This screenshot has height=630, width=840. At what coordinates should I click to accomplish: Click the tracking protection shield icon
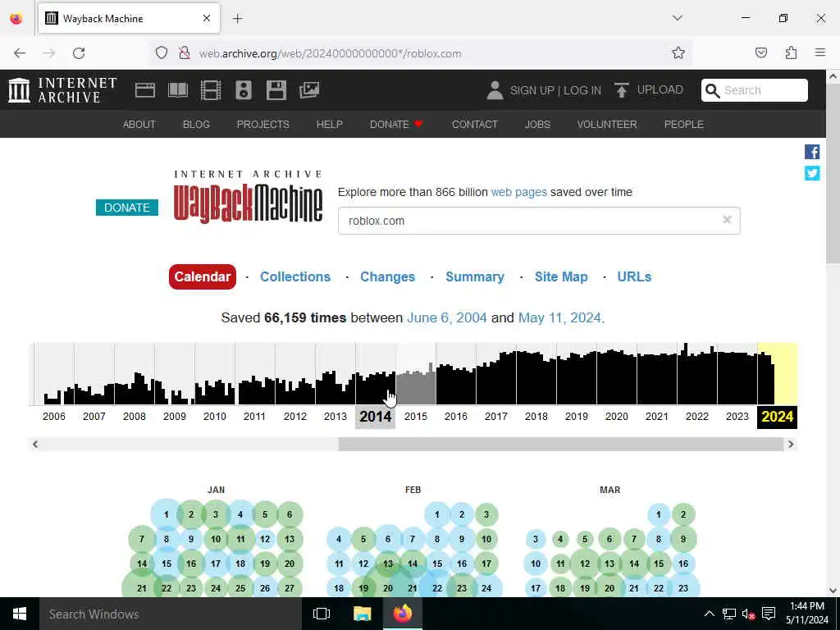pyautogui.click(x=162, y=53)
